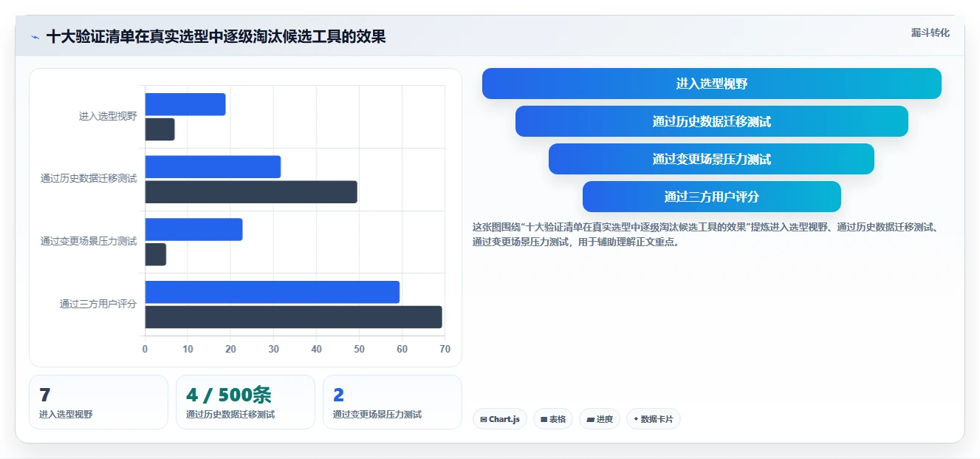Select the 通过变更场景压力测试 funnel stage
The image size is (980, 459).
pos(711,159)
